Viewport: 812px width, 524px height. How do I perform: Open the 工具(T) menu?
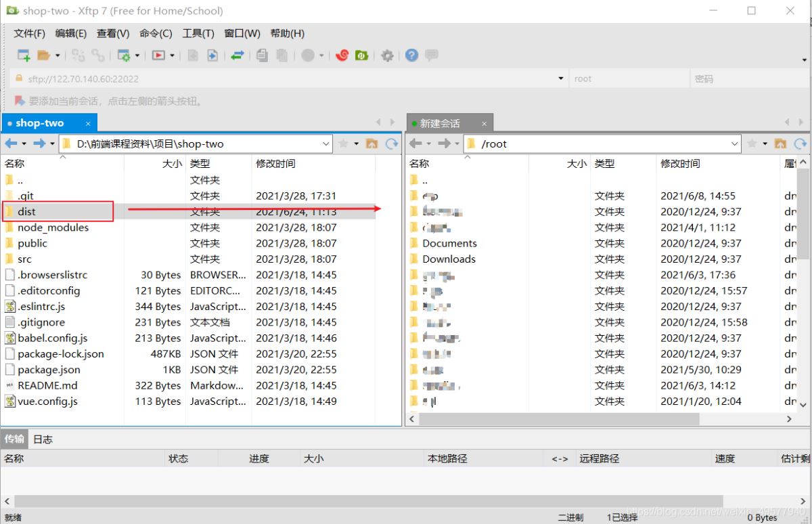[x=198, y=33]
